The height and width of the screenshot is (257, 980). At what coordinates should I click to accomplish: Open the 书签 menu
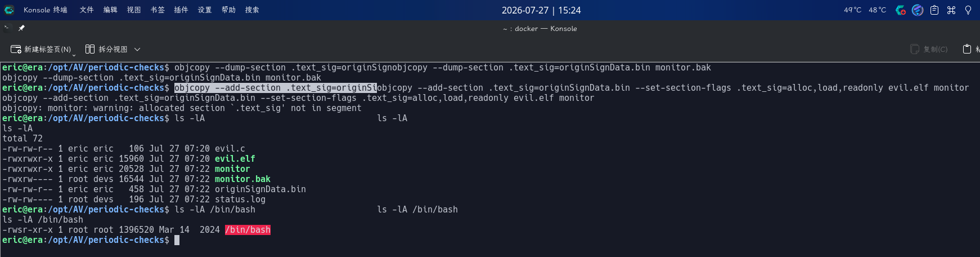coord(158,10)
